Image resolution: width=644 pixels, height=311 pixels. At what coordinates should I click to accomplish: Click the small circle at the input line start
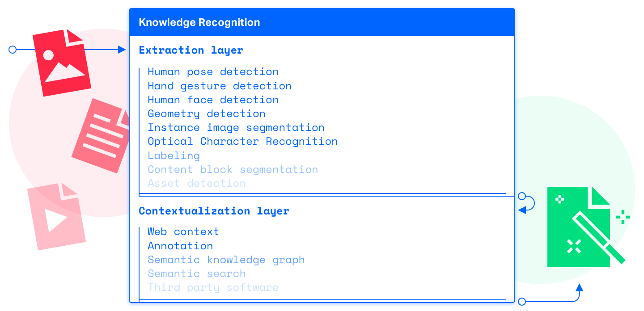13,50
